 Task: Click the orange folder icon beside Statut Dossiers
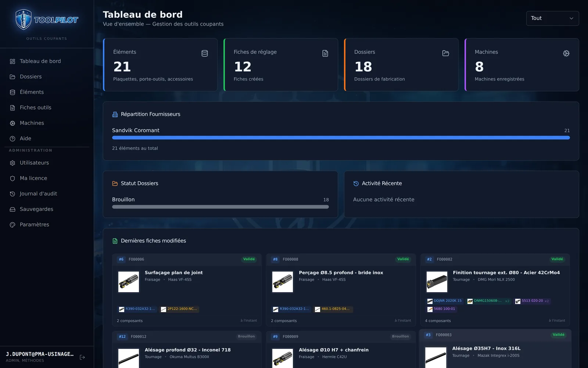tap(115, 184)
